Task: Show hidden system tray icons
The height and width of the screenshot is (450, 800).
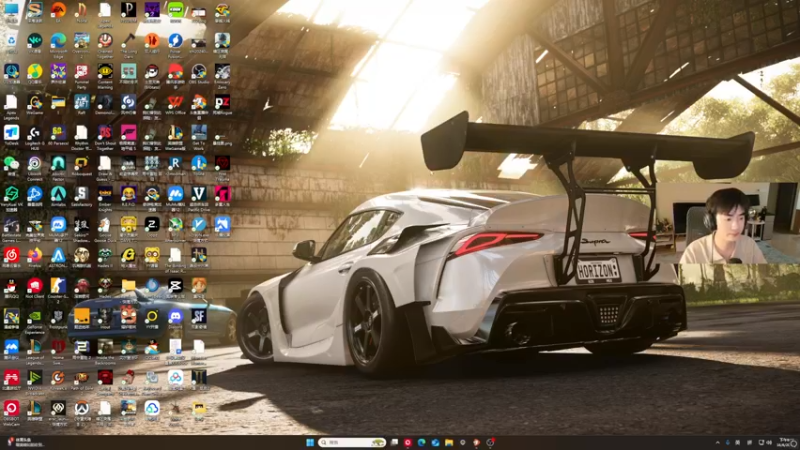Action: coord(717,442)
